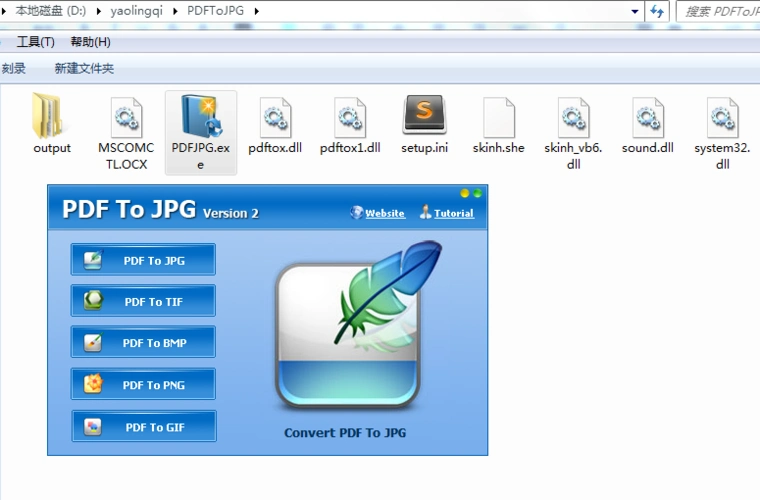The width and height of the screenshot is (760, 500).
Task: Click the sound.dll file name label
Action: point(648,148)
